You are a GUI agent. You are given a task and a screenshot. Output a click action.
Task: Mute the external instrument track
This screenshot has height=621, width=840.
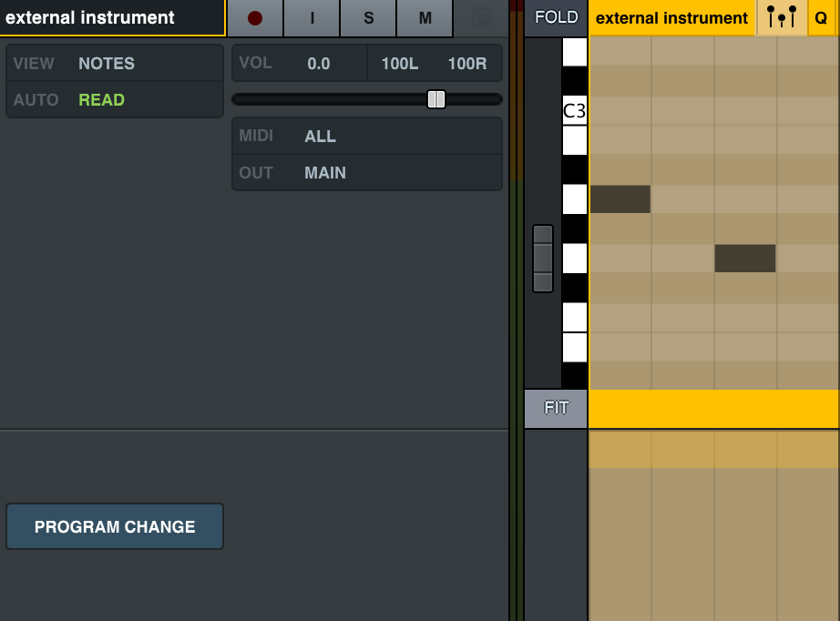click(425, 18)
